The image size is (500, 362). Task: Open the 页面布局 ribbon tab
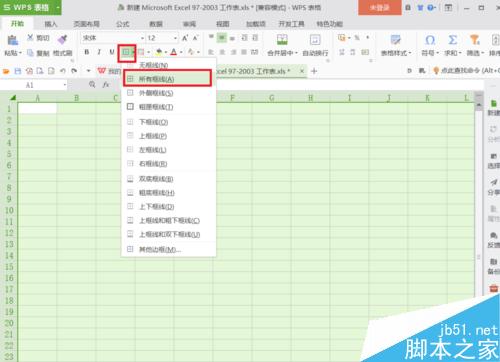(86, 24)
